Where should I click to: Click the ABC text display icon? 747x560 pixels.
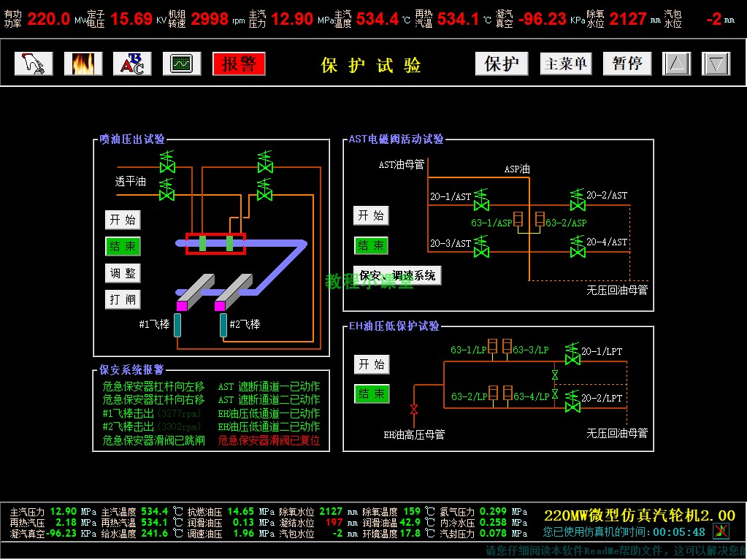click(131, 63)
